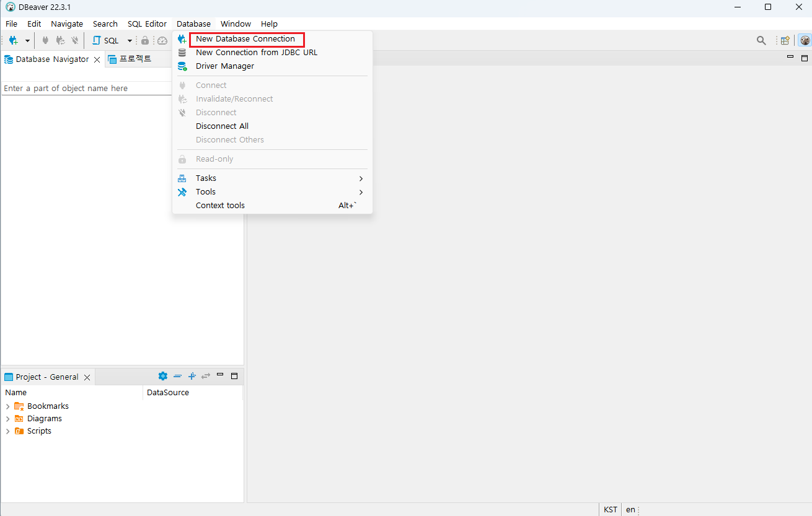Click the Expand All plus icon in Project panel

click(192, 376)
